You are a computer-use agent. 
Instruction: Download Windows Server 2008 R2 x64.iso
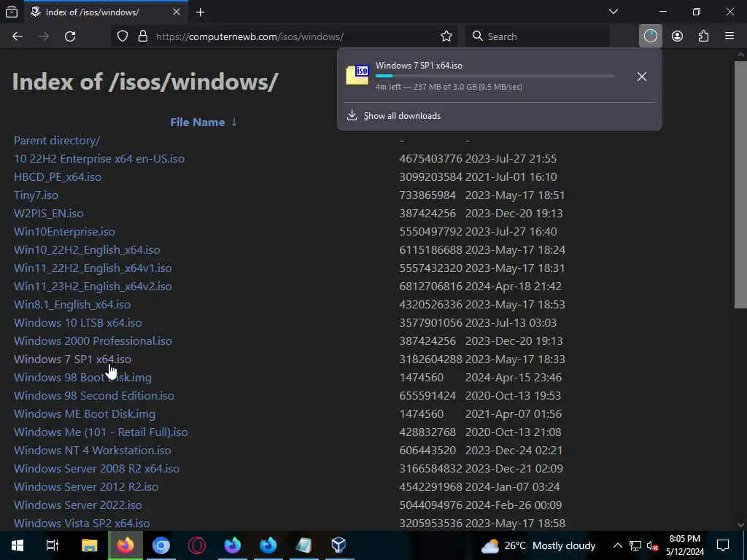click(96, 469)
